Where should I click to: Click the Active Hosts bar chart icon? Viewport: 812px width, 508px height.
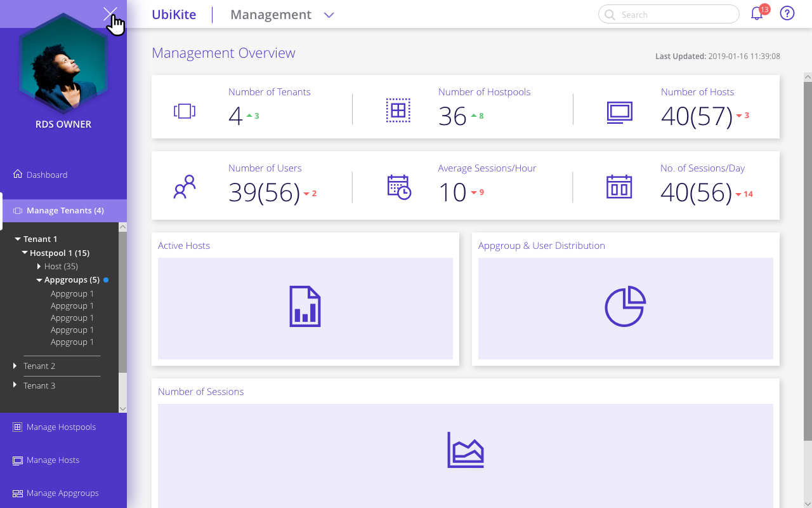pos(305,307)
